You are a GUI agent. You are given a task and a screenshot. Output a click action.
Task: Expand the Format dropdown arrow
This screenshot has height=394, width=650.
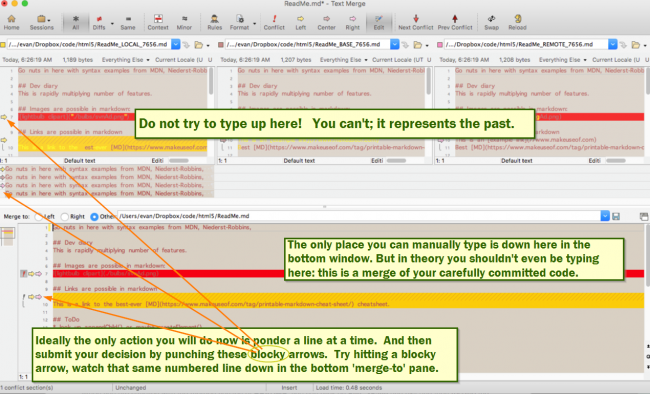pos(254,24)
